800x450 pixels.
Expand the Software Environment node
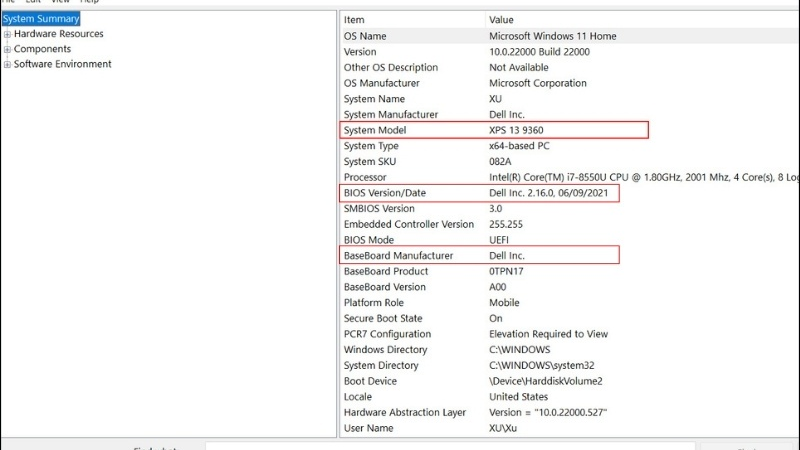point(7,65)
